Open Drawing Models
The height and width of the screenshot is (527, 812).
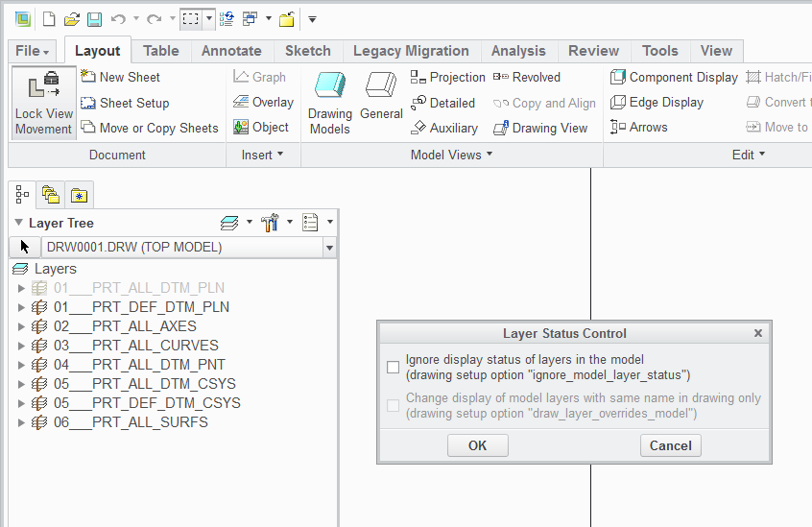click(x=330, y=103)
